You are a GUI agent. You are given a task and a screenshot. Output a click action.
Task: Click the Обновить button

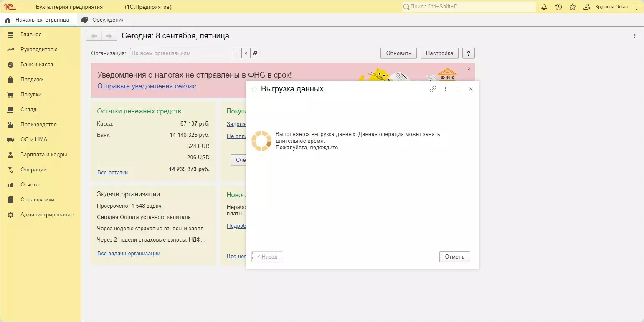pyautogui.click(x=399, y=53)
